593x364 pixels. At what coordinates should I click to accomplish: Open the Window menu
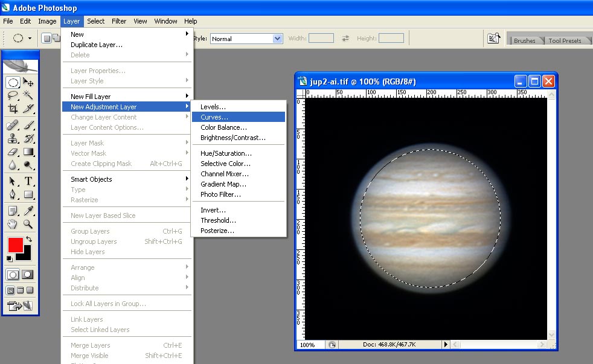165,21
